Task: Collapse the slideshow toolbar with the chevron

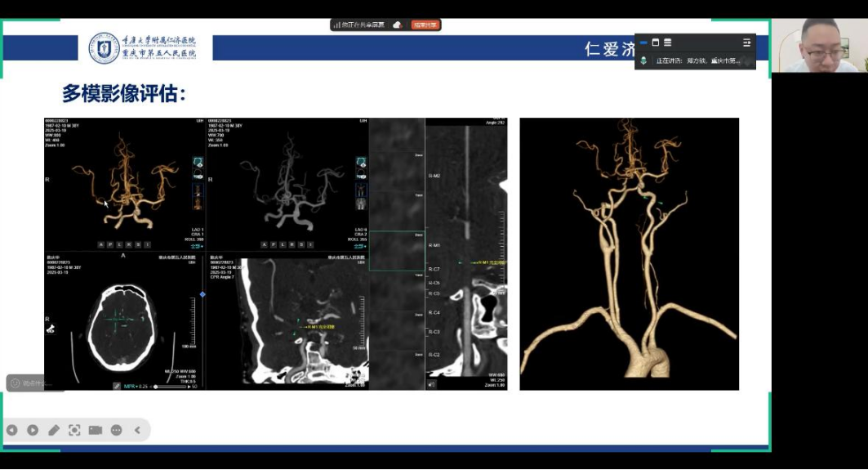Action: pos(137,430)
